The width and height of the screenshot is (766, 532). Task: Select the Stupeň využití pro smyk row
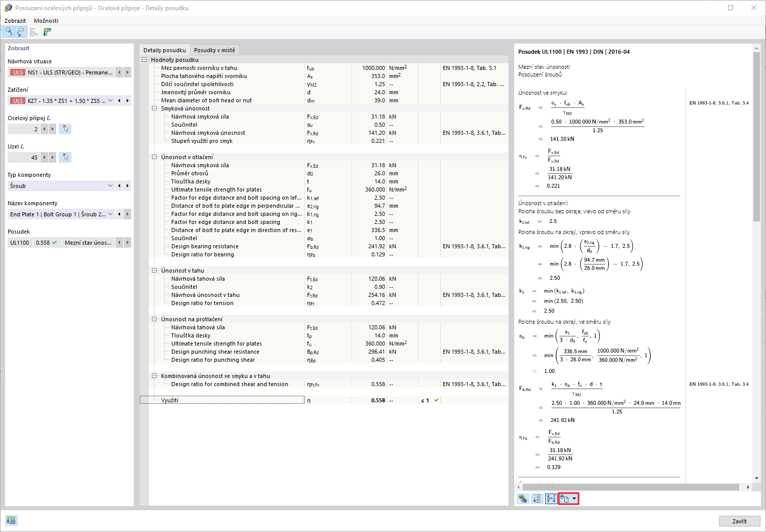[324, 141]
